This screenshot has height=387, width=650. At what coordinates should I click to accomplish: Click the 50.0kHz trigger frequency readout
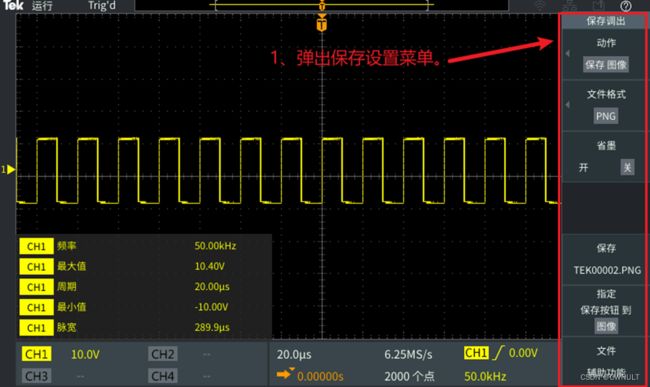pos(485,376)
